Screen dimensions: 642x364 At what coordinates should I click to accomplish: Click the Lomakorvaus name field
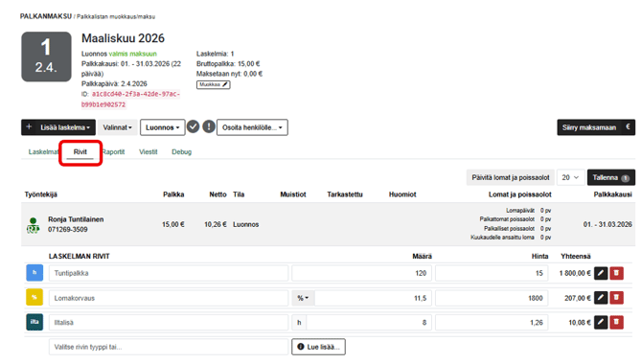169,298
